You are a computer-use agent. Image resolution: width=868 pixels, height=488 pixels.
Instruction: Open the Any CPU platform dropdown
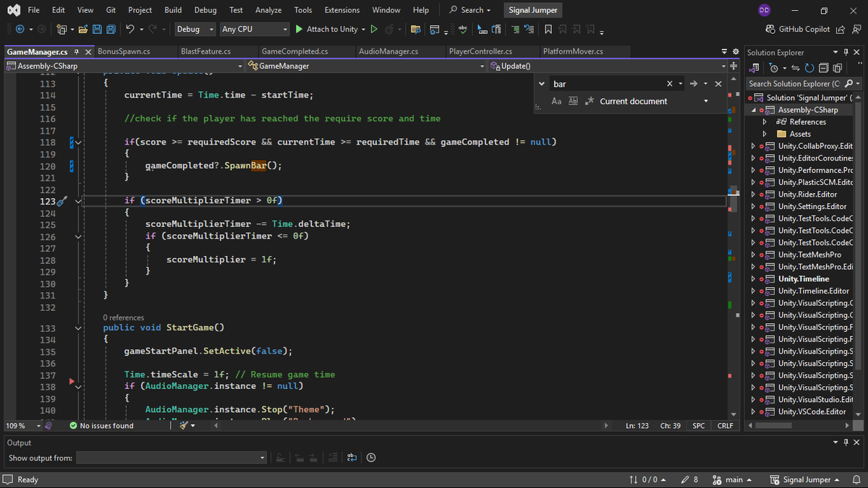[254, 29]
